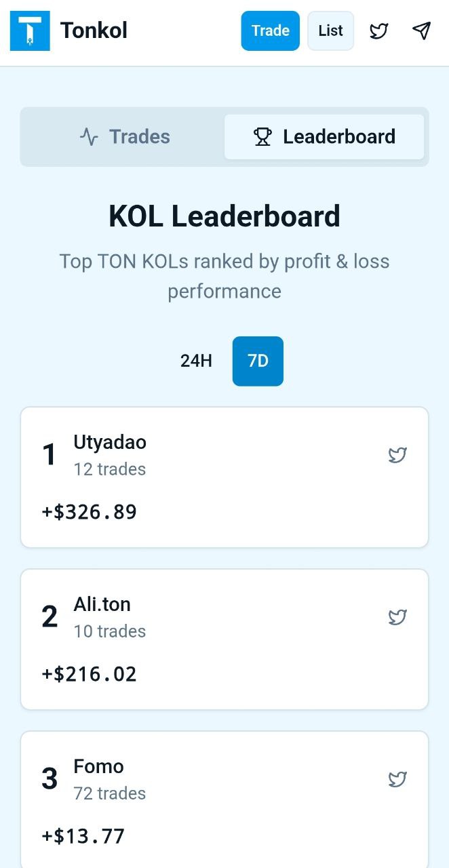Toggle from Leaderboard to Trades view
Image resolution: width=449 pixels, height=868 pixels.
coord(125,136)
